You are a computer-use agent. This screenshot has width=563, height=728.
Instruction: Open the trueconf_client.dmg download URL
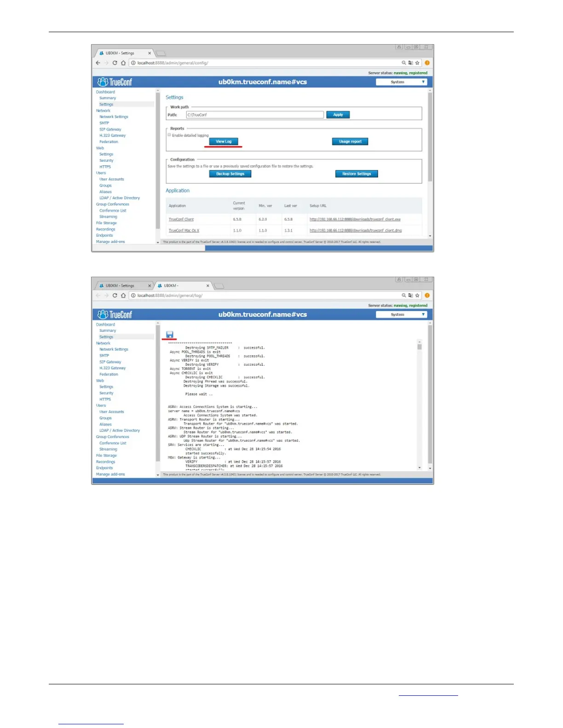(x=356, y=230)
